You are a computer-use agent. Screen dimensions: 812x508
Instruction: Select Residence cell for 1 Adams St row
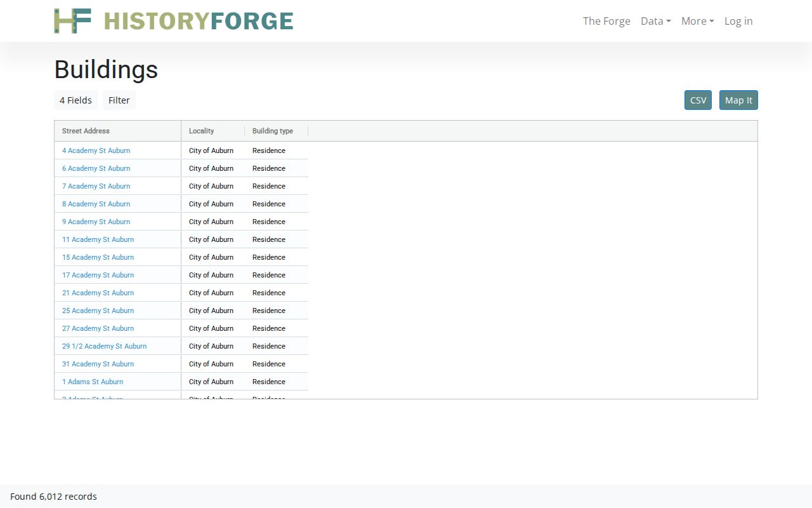(x=276, y=382)
